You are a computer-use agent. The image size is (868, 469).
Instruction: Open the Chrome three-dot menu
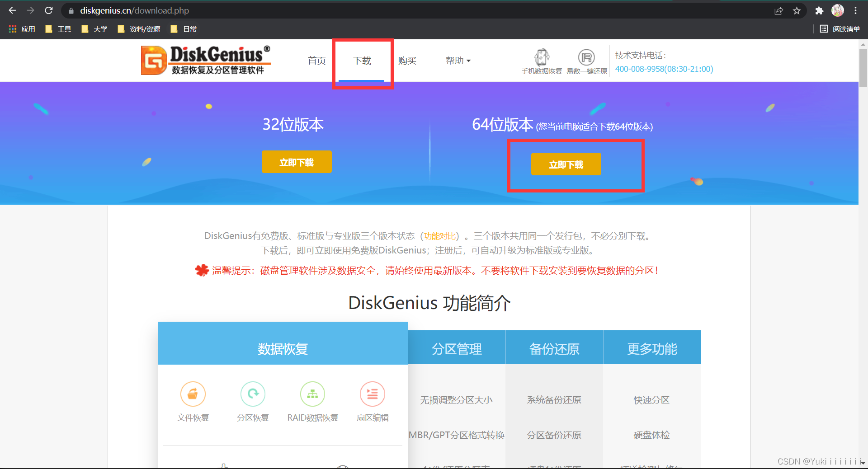point(855,10)
